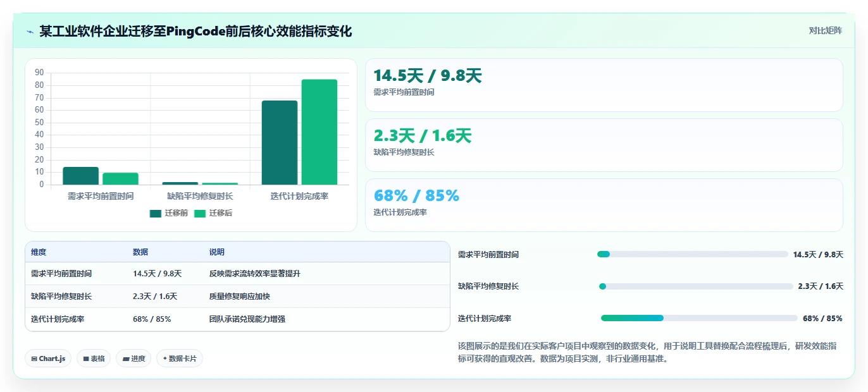This screenshot has width=868, height=392.
Task: Select table cell 14.5天 / 9.8天
Action: (158, 274)
